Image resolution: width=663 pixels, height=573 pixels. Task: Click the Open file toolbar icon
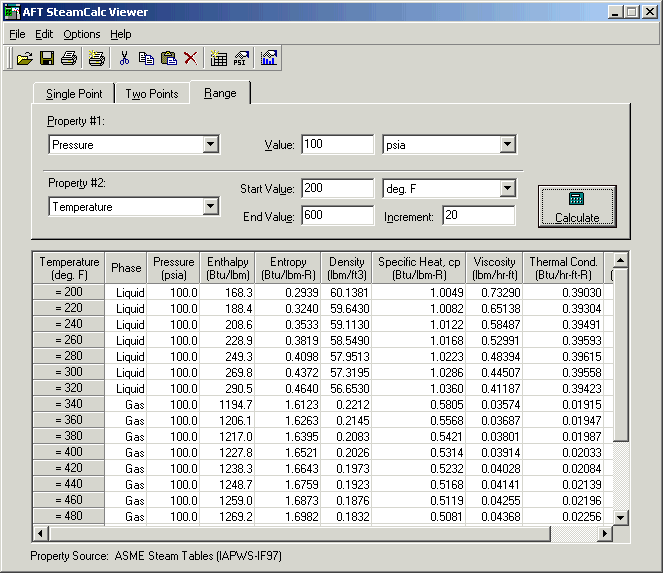click(25, 58)
